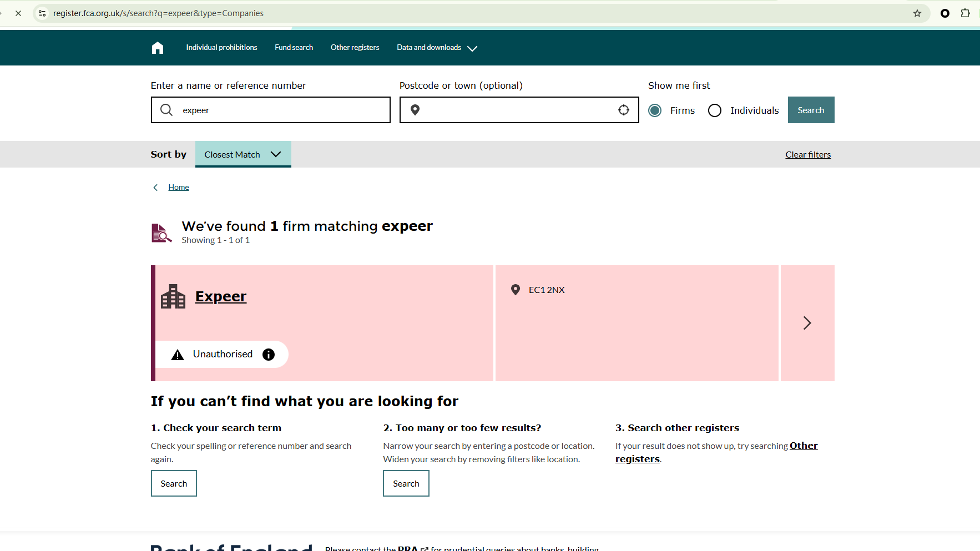Select the Firms radio button
This screenshot has height=551, width=980.
(655, 110)
